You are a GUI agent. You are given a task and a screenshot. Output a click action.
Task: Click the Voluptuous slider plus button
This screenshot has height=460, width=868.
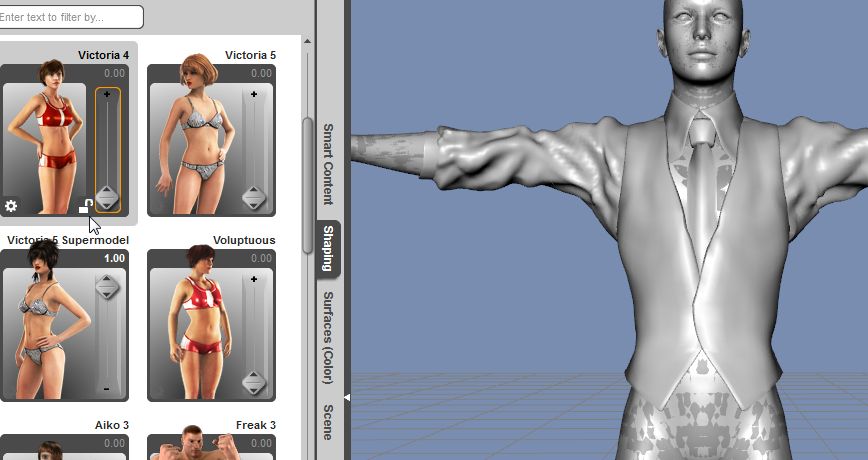(254, 280)
